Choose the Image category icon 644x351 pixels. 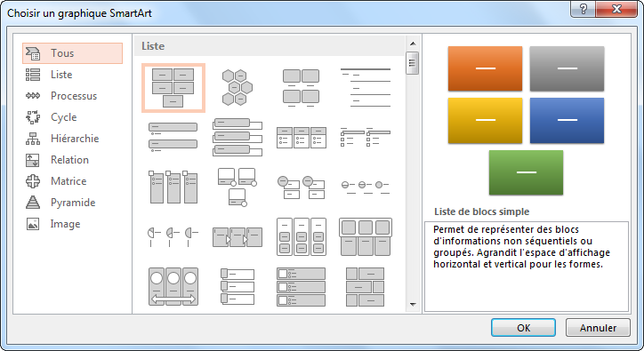[x=33, y=224]
